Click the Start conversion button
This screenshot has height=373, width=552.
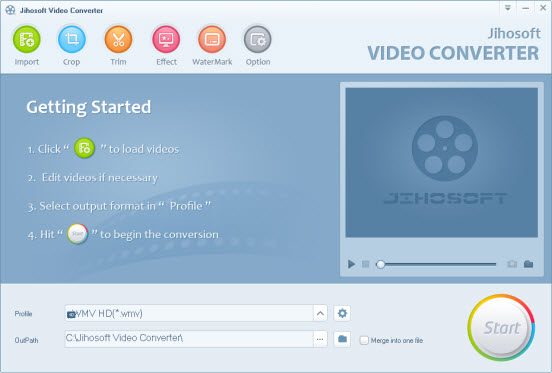501,327
